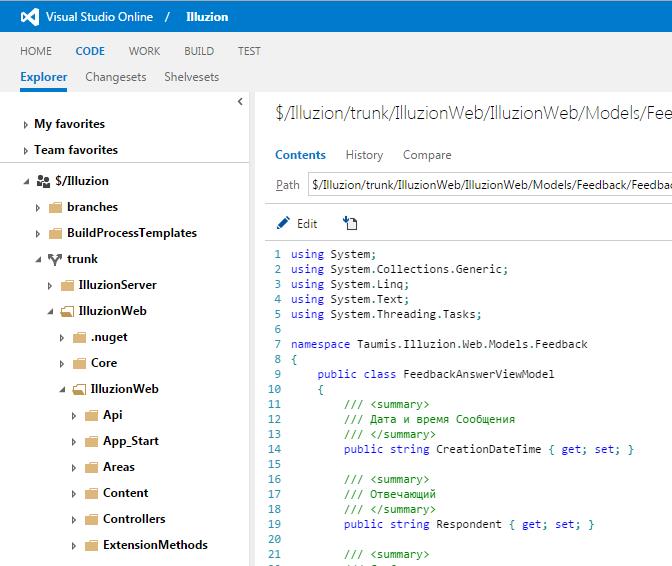Select the Compare tab
Screen dimensions: 672x566
pos(427,155)
